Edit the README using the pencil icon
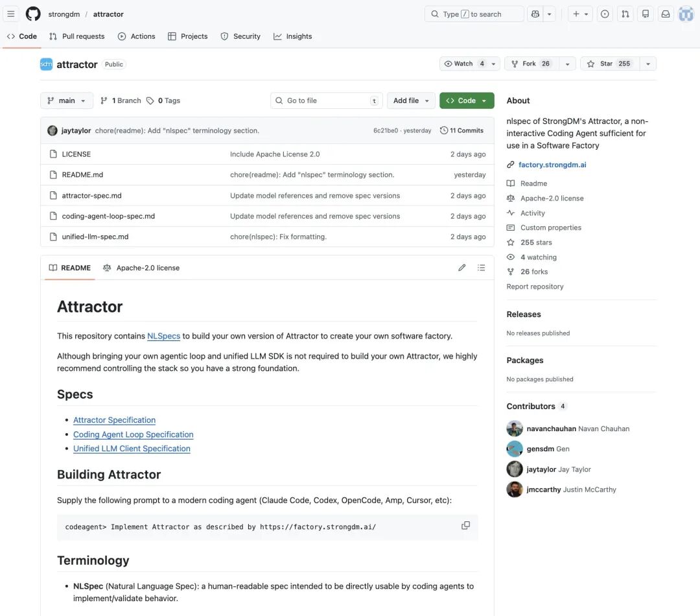Screen dimensions: 700x616 (461, 267)
